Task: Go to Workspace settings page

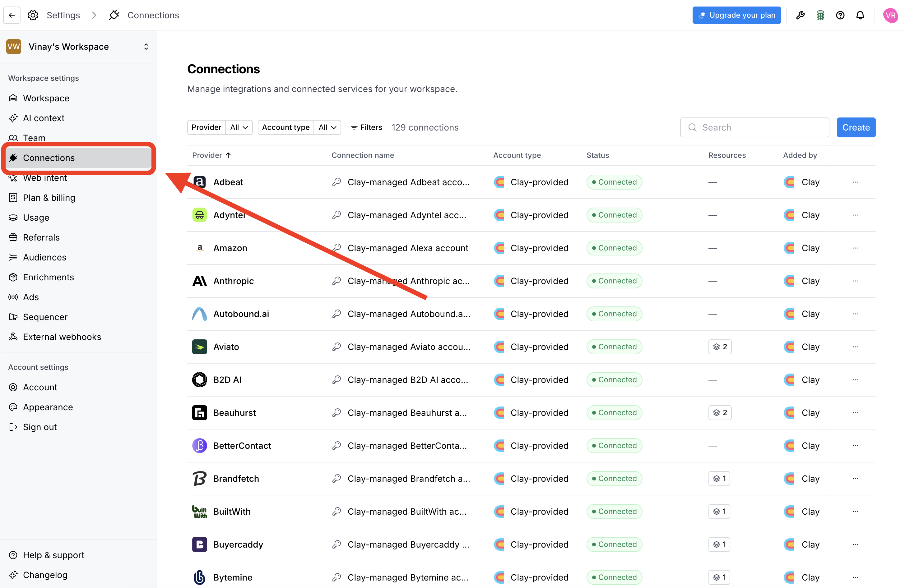Action: pyautogui.click(x=78, y=98)
